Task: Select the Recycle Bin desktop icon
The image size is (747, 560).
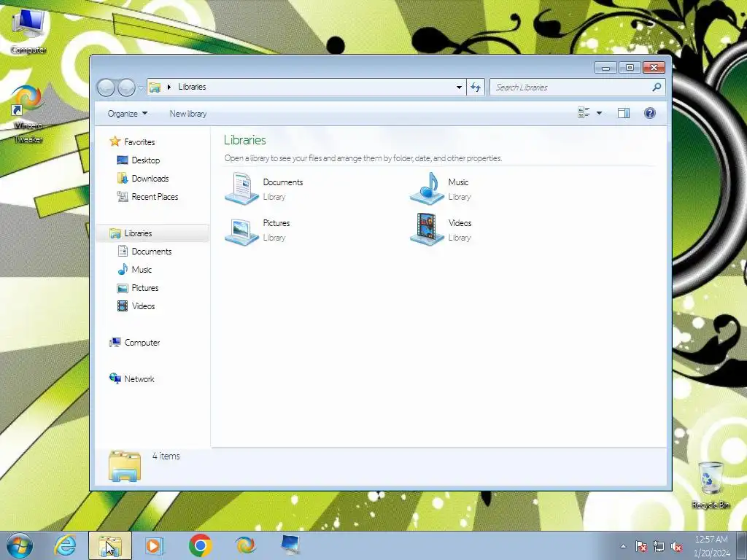Action: (x=711, y=485)
